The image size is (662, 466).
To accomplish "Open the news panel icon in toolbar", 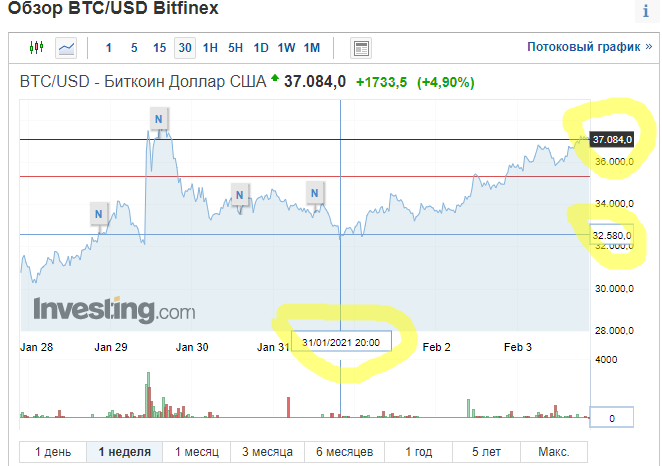I will click(x=361, y=47).
